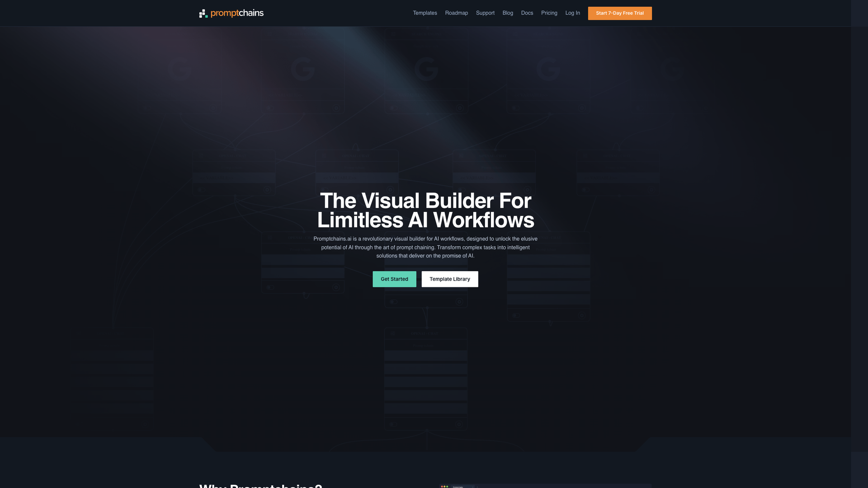
Task: Open the Docs nav link
Action: point(527,13)
